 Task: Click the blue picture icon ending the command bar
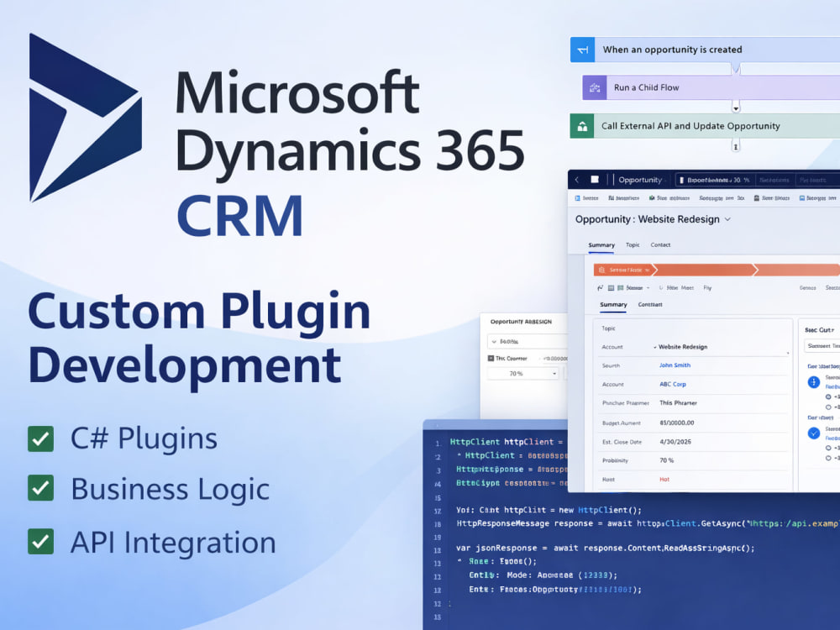[802, 198]
